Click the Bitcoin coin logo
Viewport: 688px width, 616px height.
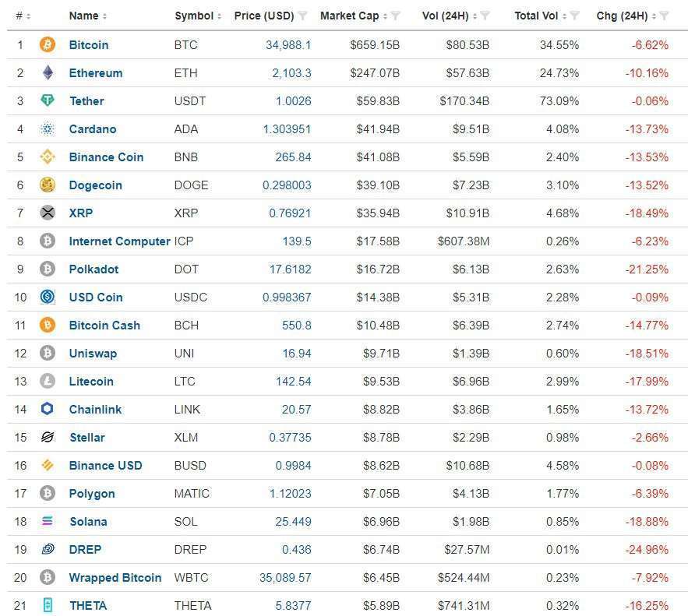48,45
